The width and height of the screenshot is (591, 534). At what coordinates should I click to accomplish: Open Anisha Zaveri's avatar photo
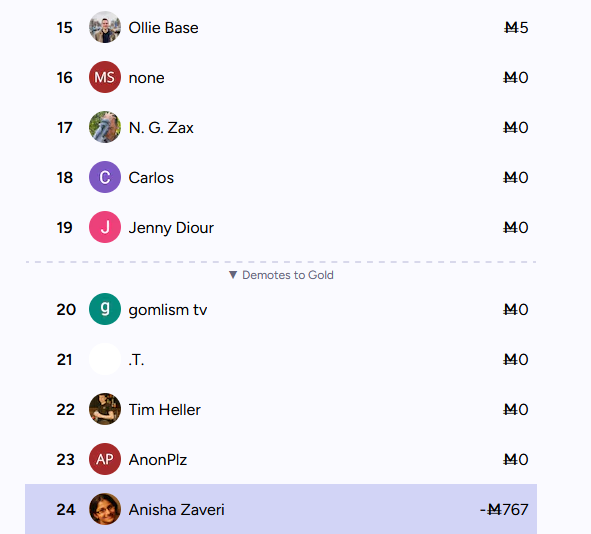pyautogui.click(x=105, y=509)
